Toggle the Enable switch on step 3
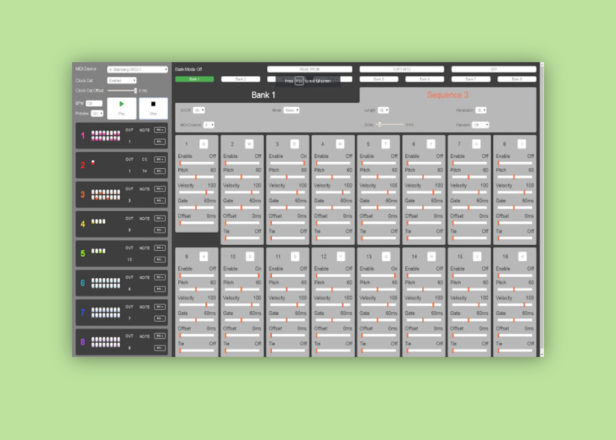Image resolution: width=616 pixels, height=440 pixels. pyautogui.click(x=288, y=163)
